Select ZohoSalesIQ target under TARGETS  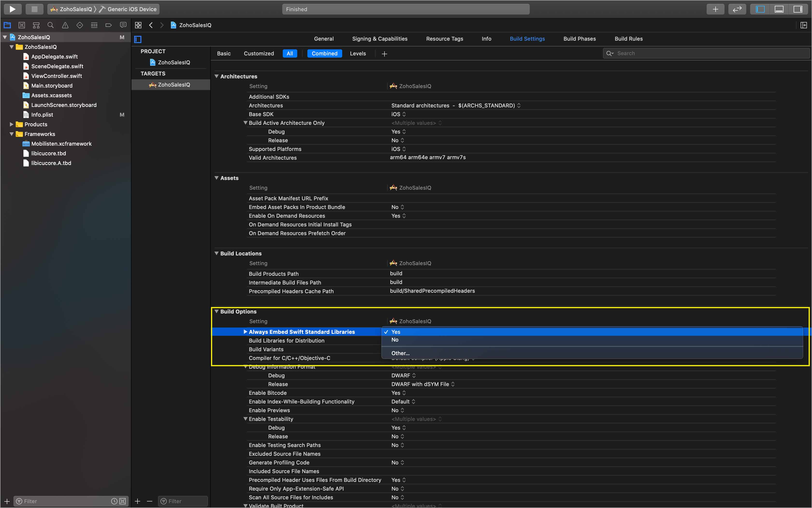[170, 85]
